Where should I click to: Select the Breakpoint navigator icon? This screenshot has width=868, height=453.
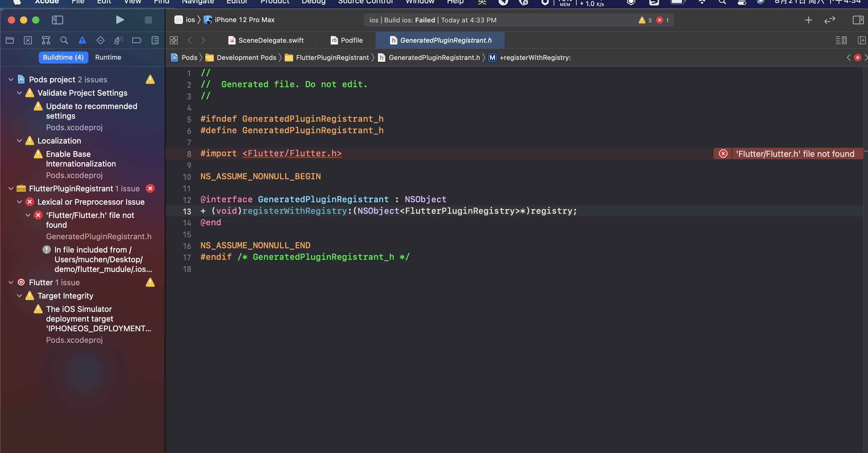click(x=137, y=40)
